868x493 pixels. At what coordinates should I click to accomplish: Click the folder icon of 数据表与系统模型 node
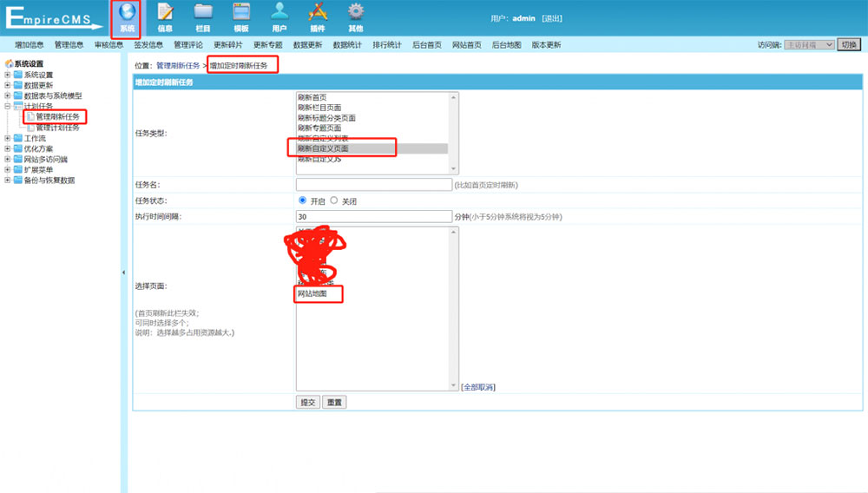18,95
